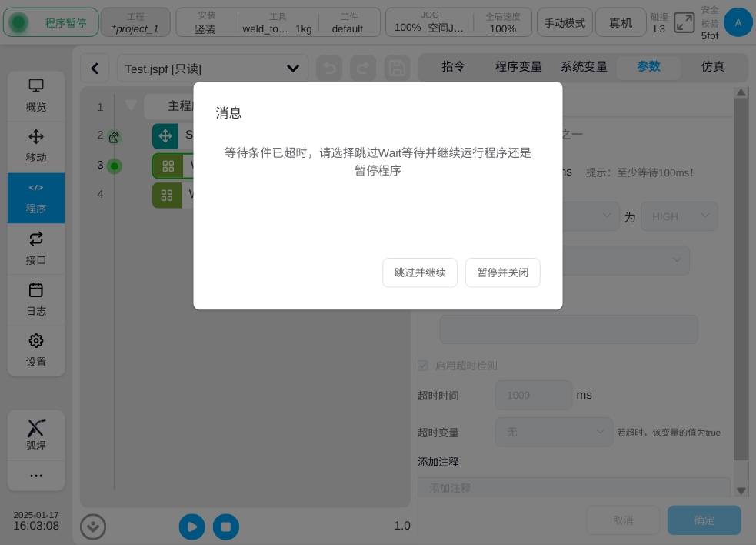The width and height of the screenshot is (756, 545).
Task: Select the 移动 move sidebar icon
Action: [36, 145]
